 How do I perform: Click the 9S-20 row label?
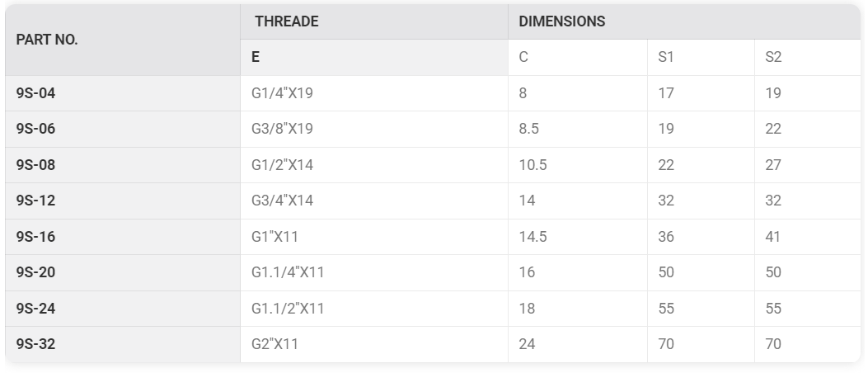(x=122, y=272)
